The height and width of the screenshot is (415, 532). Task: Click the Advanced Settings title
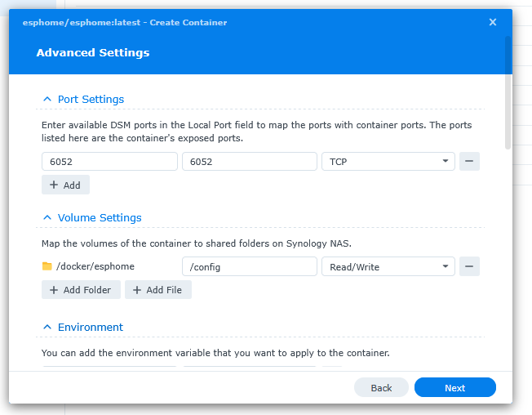point(93,52)
